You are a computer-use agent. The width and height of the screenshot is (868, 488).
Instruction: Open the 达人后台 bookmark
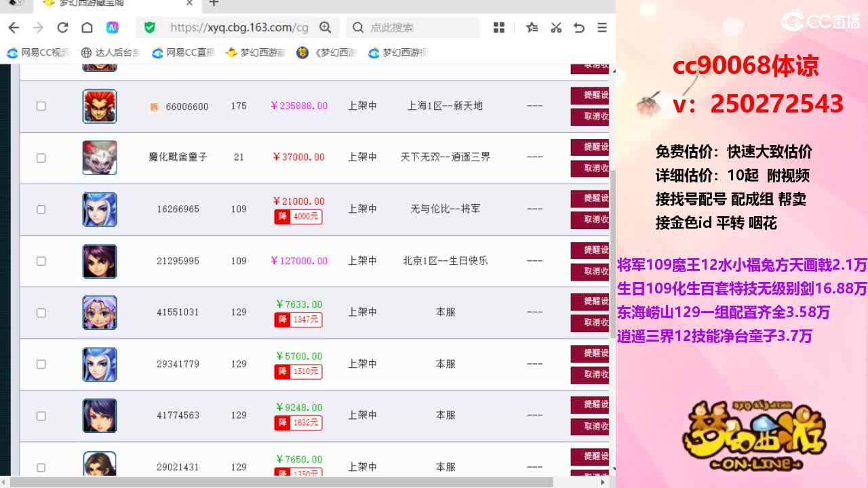pyautogui.click(x=111, y=53)
